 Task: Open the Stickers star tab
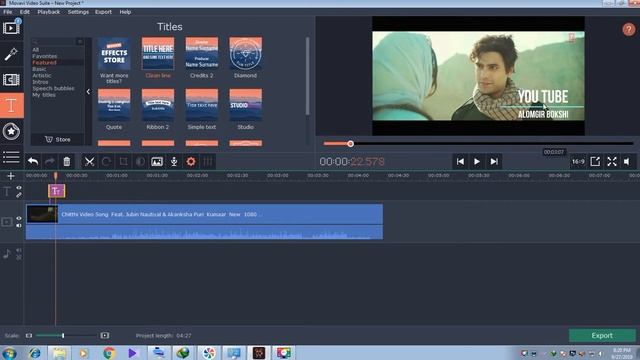(11, 131)
